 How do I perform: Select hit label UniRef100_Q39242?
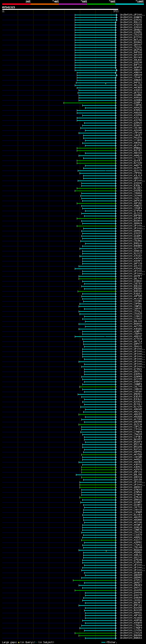[131, 20]
